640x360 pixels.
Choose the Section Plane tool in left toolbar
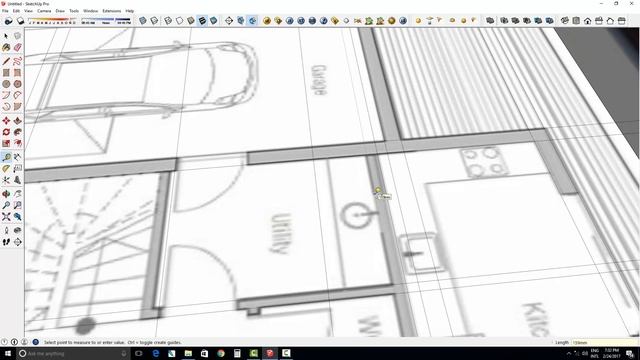[x=18, y=242]
